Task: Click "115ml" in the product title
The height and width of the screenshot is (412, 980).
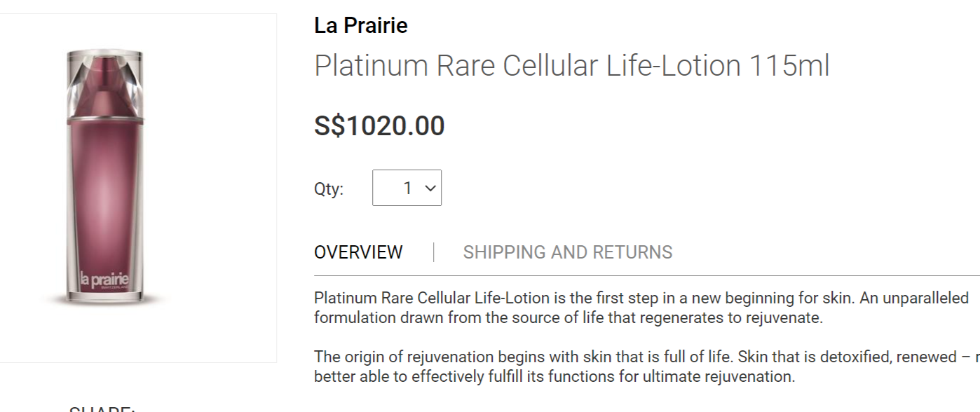Action: (x=789, y=66)
